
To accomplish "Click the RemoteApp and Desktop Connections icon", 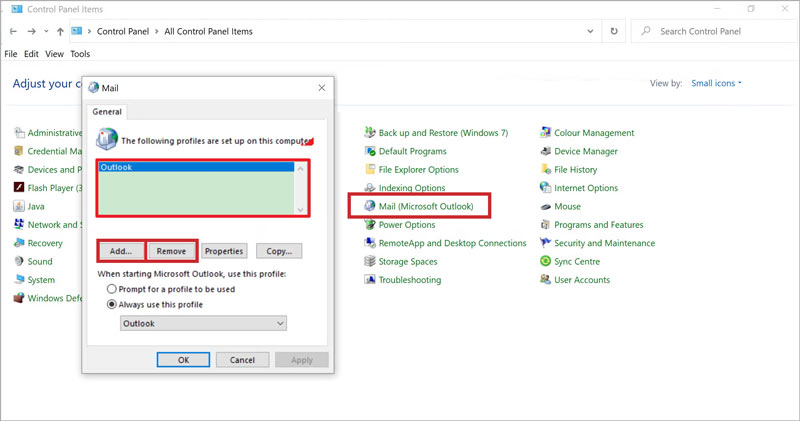I will click(x=370, y=243).
